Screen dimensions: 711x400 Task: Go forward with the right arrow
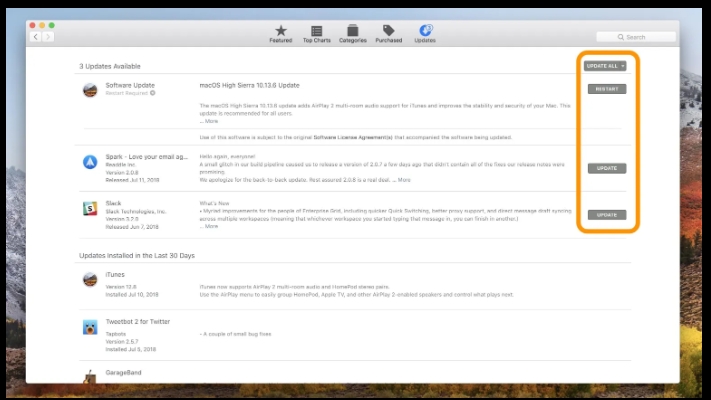point(48,37)
